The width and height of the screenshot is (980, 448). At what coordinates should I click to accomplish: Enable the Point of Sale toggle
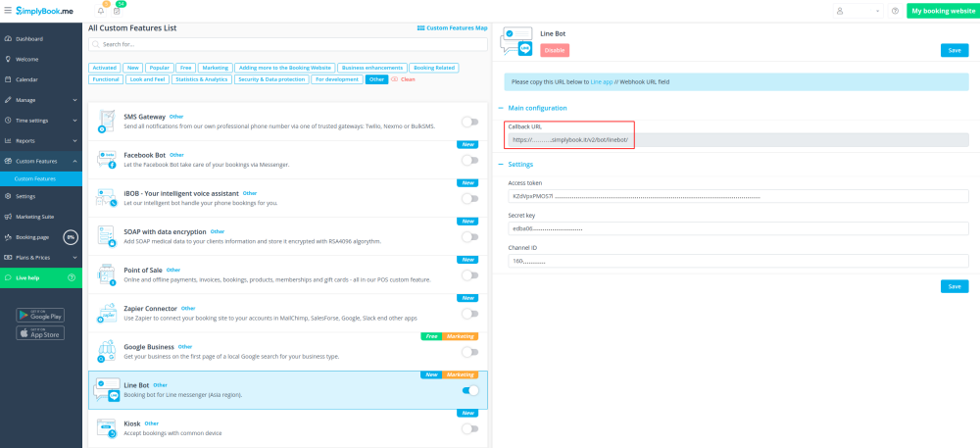click(469, 275)
